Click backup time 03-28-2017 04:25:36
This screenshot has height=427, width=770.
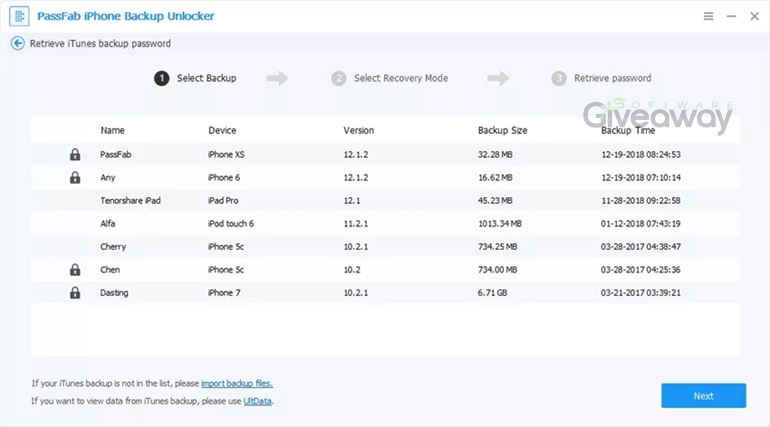(x=641, y=269)
